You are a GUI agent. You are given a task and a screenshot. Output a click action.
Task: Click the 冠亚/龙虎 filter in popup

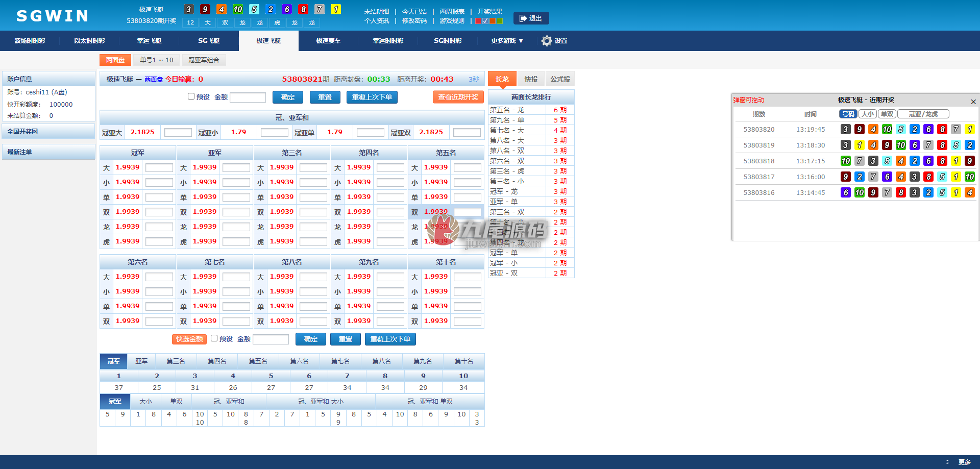pos(923,114)
